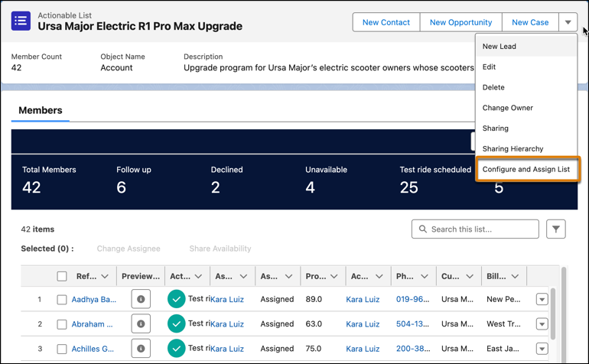Select checkbox for Aadhya Ba... row
The width and height of the screenshot is (589, 364).
(x=62, y=300)
